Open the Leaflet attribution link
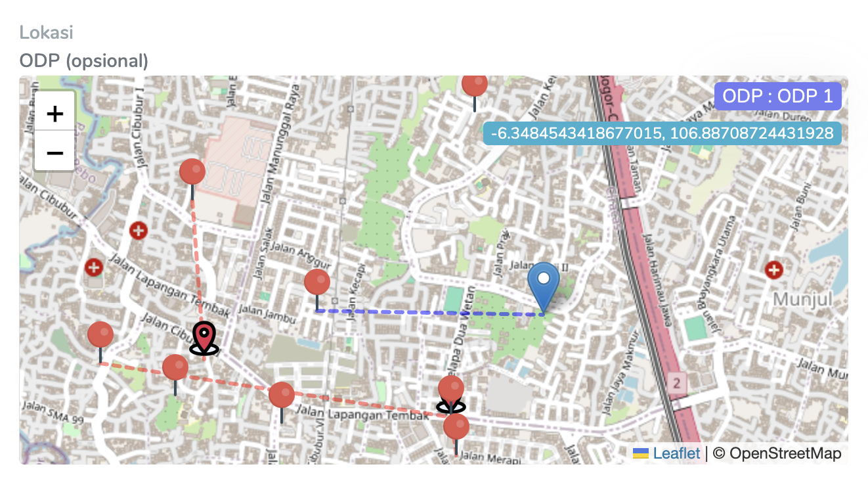This screenshot has width=868, height=477. click(x=676, y=453)
